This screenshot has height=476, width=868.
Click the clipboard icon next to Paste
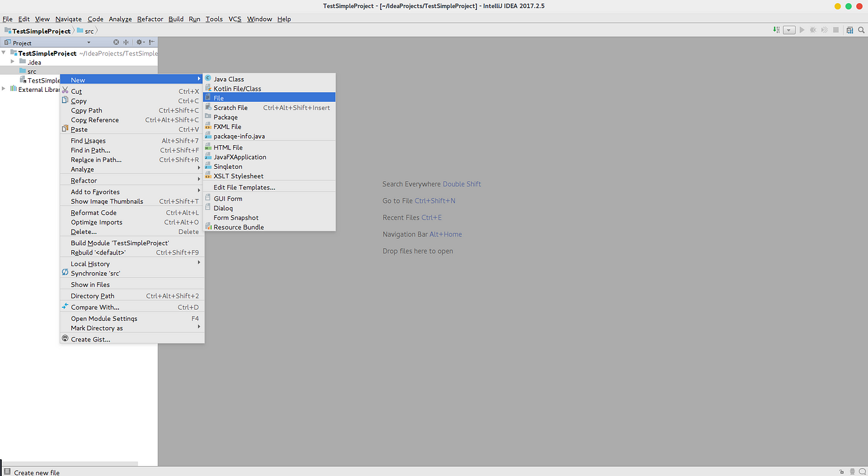(64, 129)
